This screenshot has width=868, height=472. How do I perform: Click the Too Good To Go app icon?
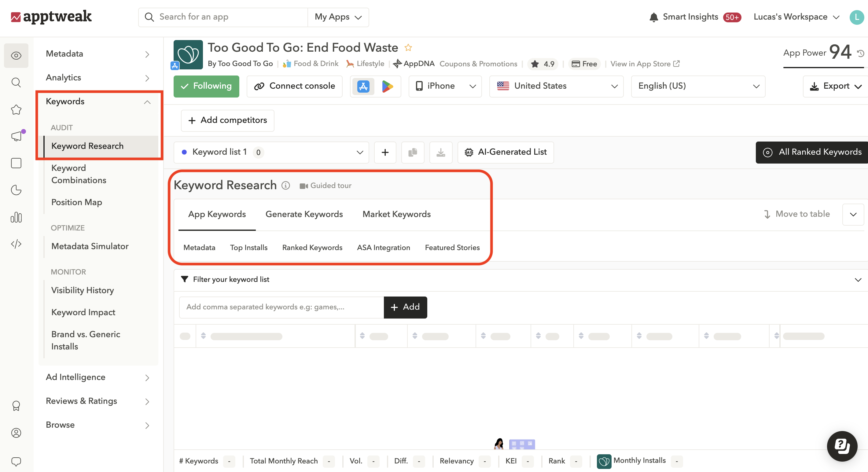(x=188, y=55)
